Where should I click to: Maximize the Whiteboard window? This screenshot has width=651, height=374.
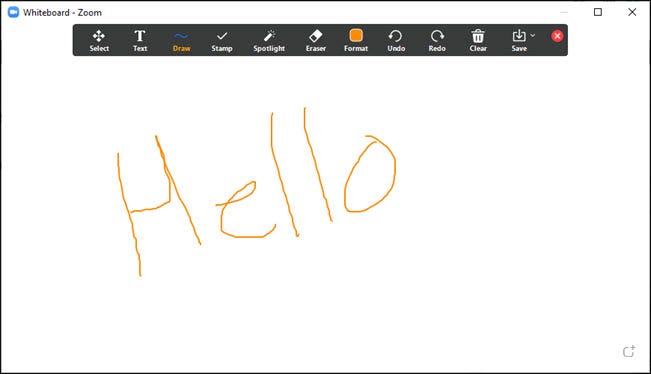click(x=597, y=12)
